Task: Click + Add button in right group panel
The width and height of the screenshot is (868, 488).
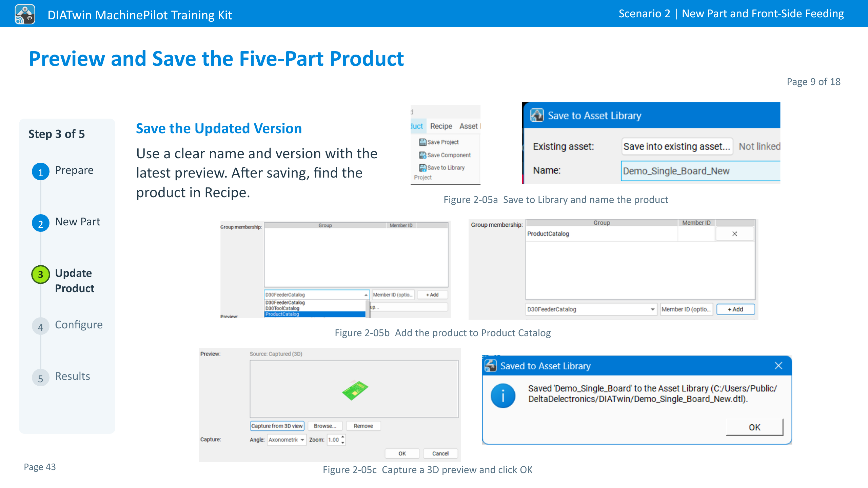Action: 735,309
